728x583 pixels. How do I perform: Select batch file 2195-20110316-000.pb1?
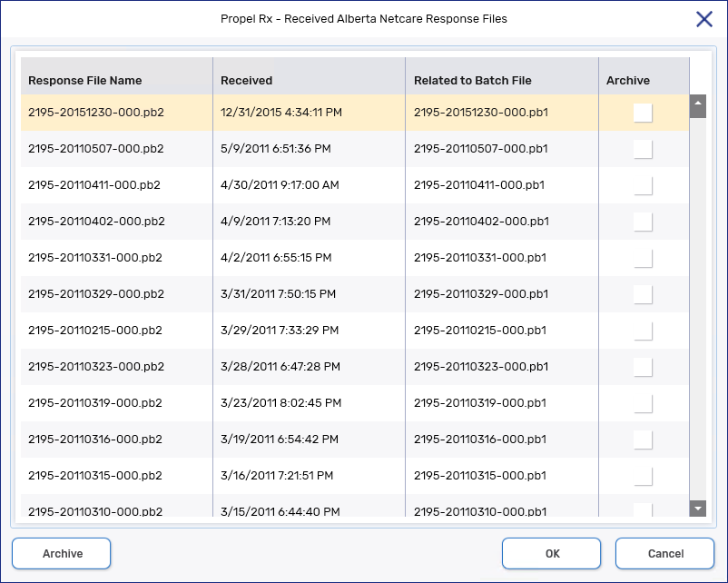(x=480, y=439)
